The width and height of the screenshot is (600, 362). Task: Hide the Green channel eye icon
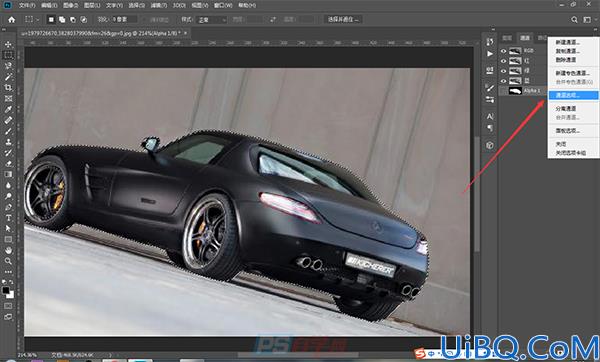pyautogui.click(x=504, y=71)
